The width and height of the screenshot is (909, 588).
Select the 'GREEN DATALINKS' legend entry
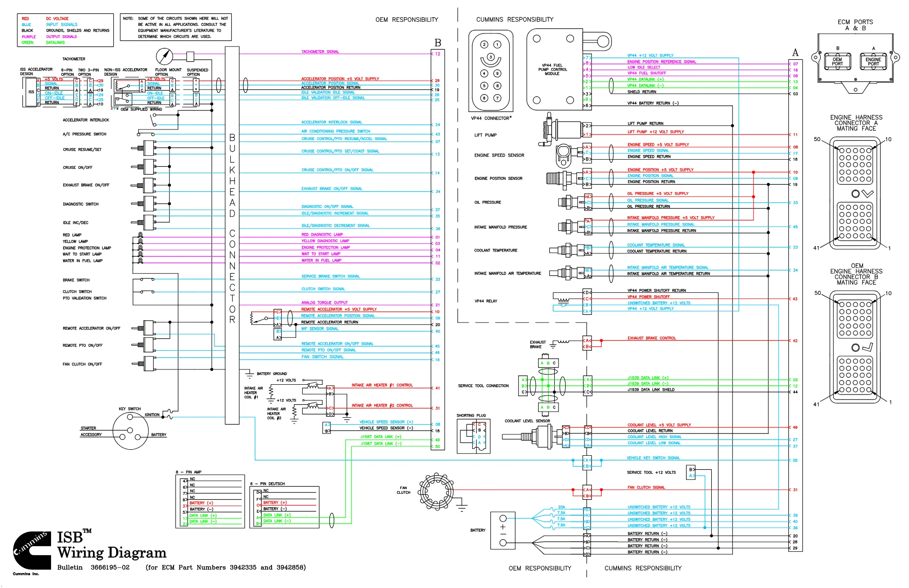pyautogui.click(x=43, y=43)
